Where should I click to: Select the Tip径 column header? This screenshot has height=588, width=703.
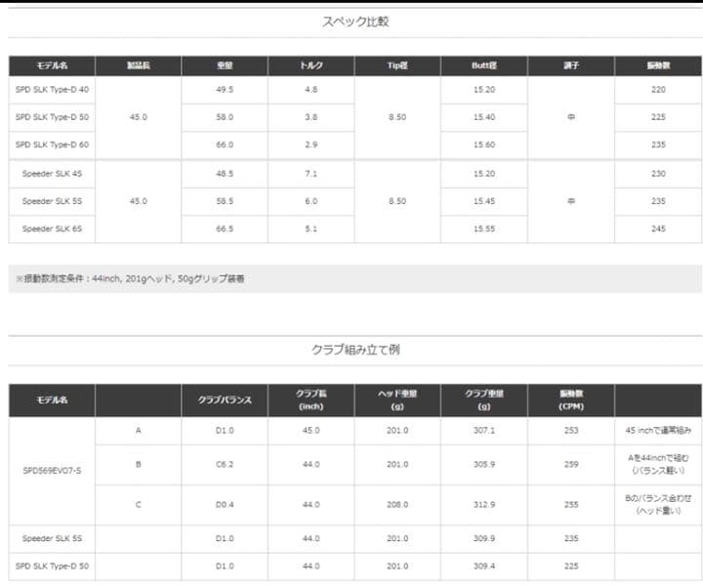(x=396, y=65)
